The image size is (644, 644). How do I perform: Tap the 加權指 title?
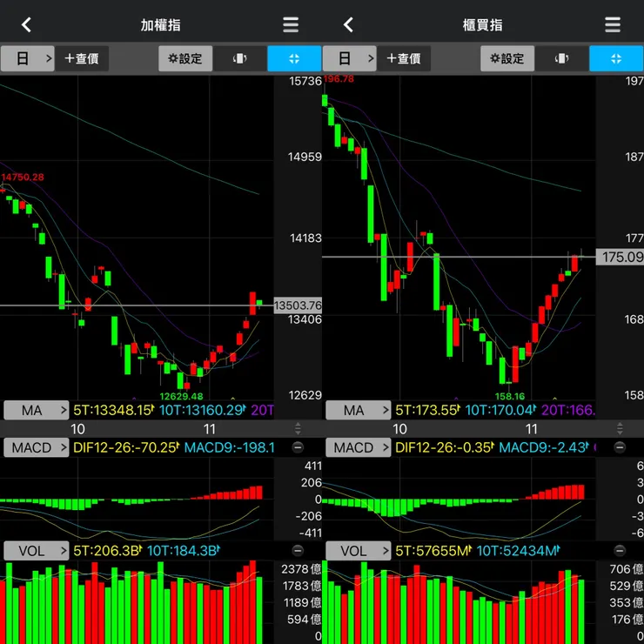tap(161, 25)
